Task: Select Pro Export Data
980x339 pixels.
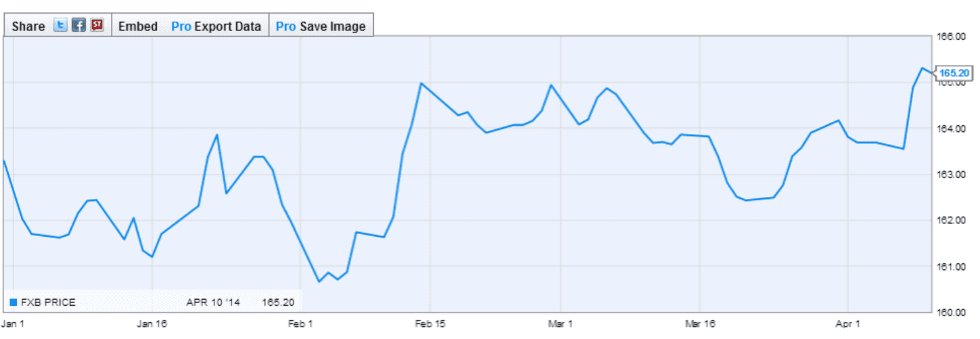Action: pos(216,26)
